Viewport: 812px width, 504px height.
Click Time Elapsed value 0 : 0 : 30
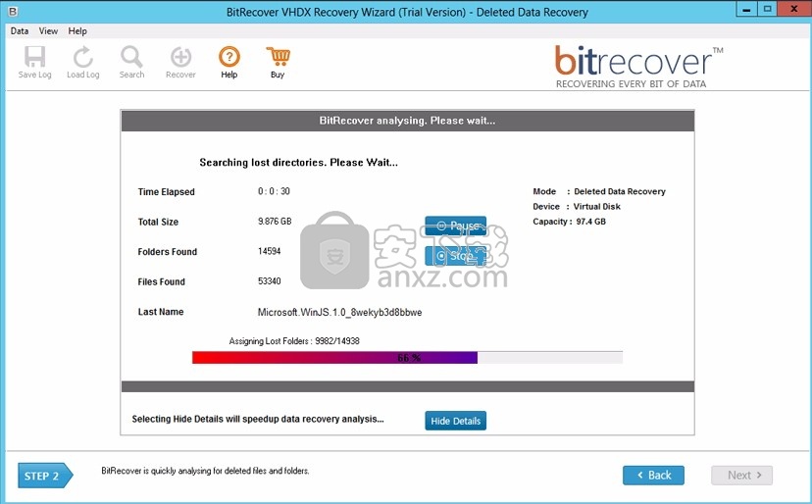[274, 191]
